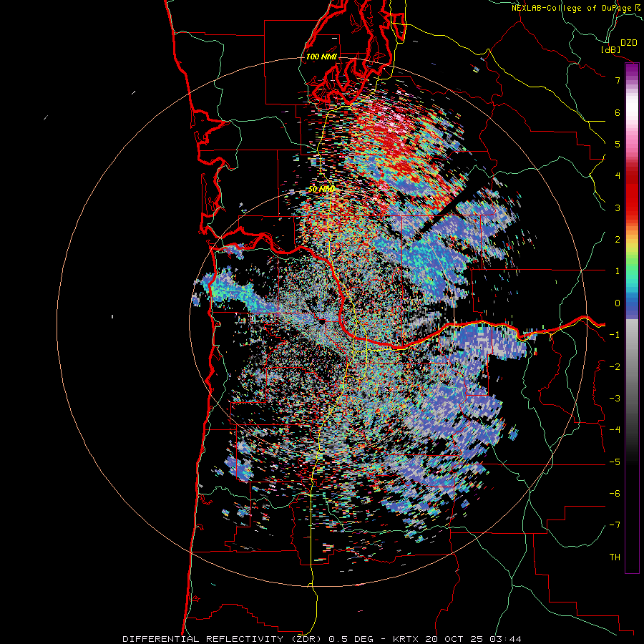Click the 0 colorbar tick label
The height and width of the screenshot is (644, 644).
(618, 303)
